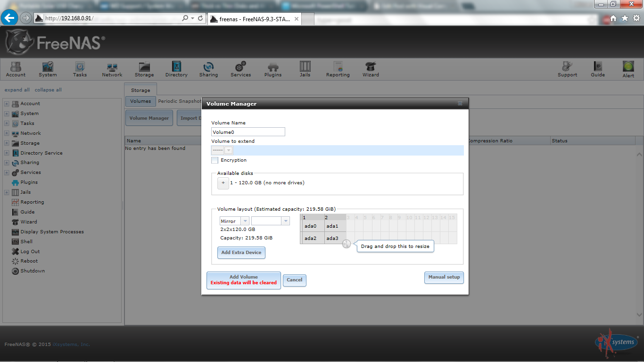
Task: Open the Services toolbar icon
Action: (240, 69)
